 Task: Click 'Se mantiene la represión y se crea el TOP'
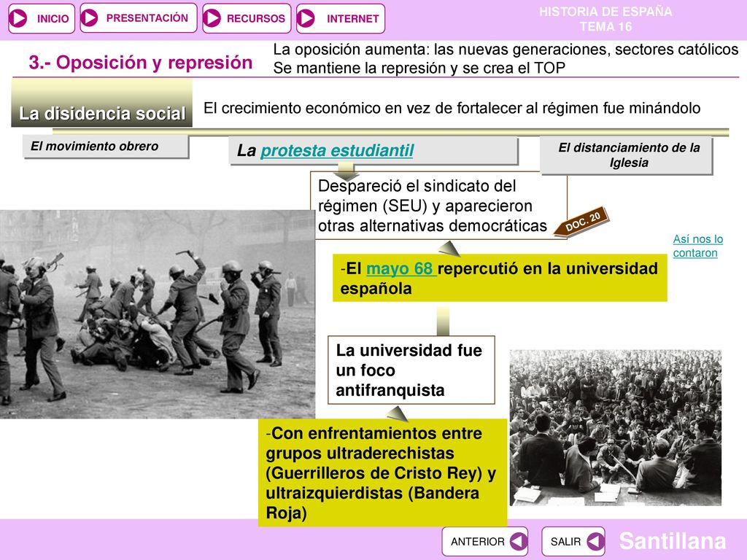point(419,68)
